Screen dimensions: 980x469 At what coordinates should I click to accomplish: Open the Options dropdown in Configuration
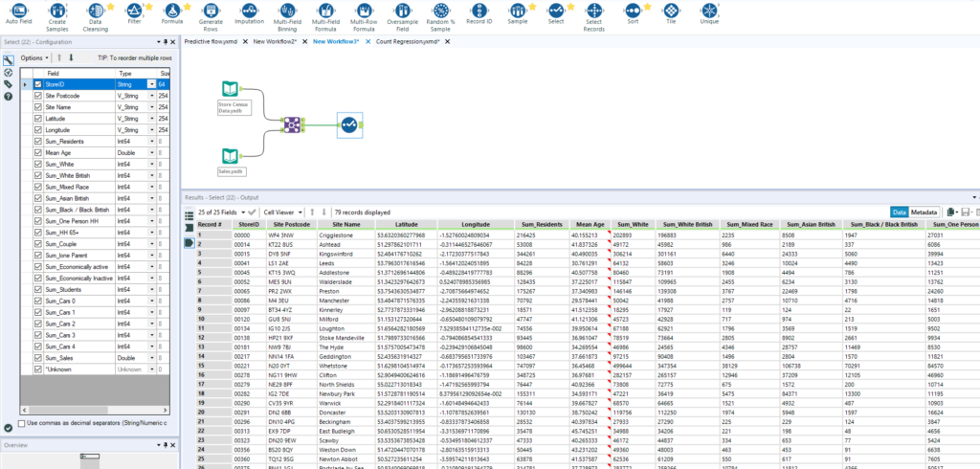[x=34, y=57]
